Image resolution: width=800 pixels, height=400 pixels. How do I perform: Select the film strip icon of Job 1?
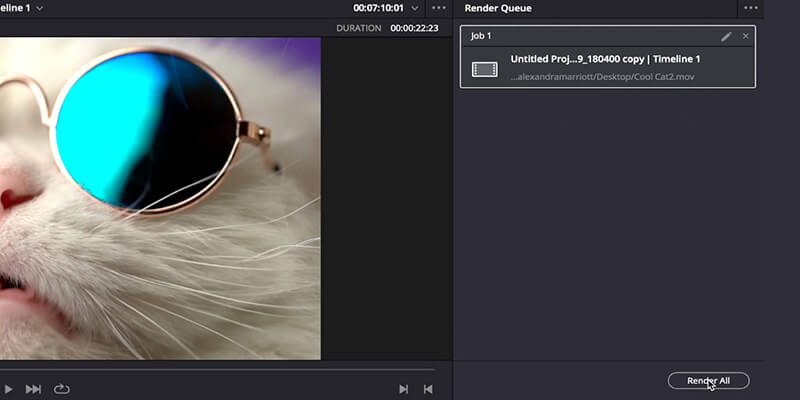tap(485, 69)
